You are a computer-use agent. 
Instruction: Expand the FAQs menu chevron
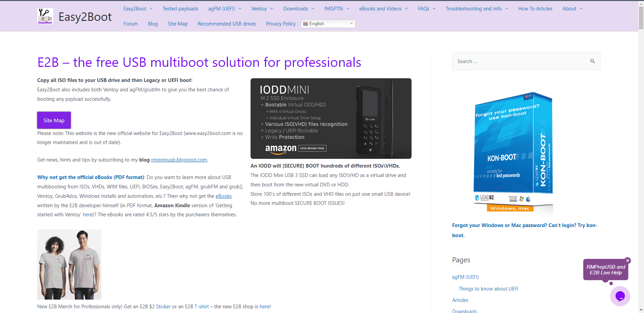tap(434, 9)
